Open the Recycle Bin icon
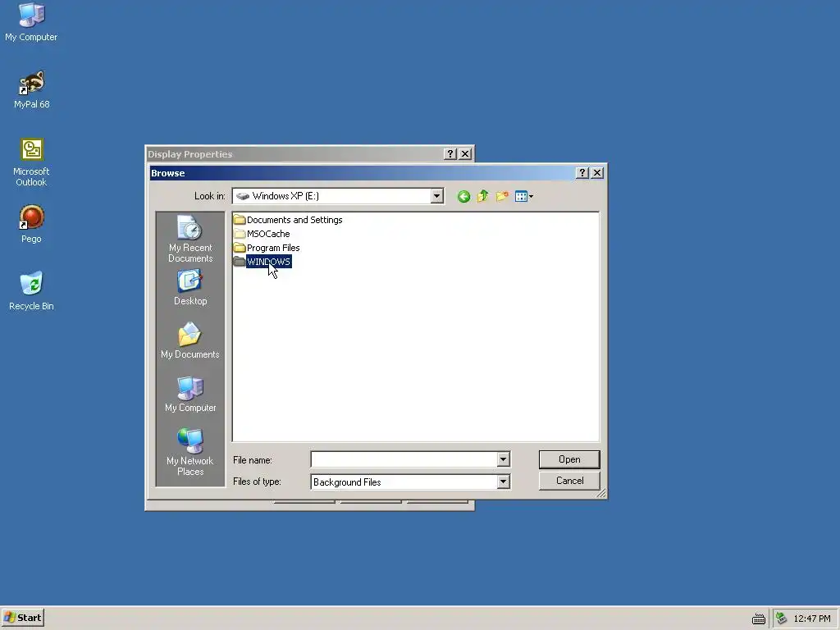The height and width of the screenshot is (630, 840). [31, 291]
